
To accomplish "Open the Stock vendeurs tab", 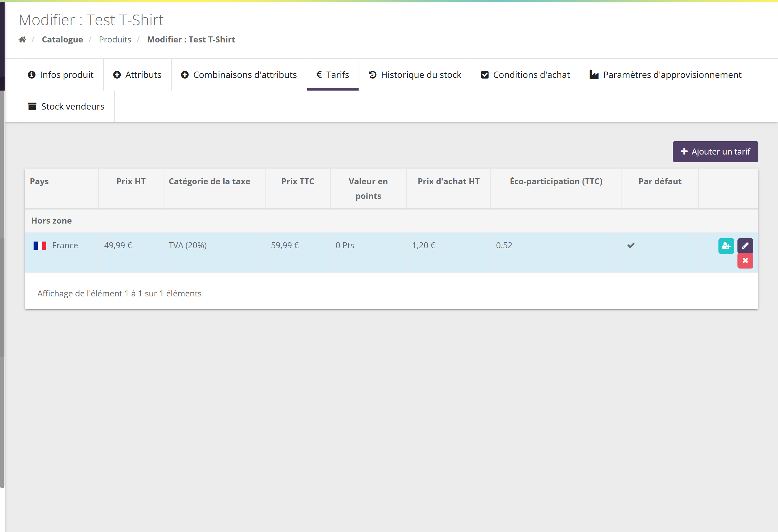I will pyautogui.click(x=66, y=106).
